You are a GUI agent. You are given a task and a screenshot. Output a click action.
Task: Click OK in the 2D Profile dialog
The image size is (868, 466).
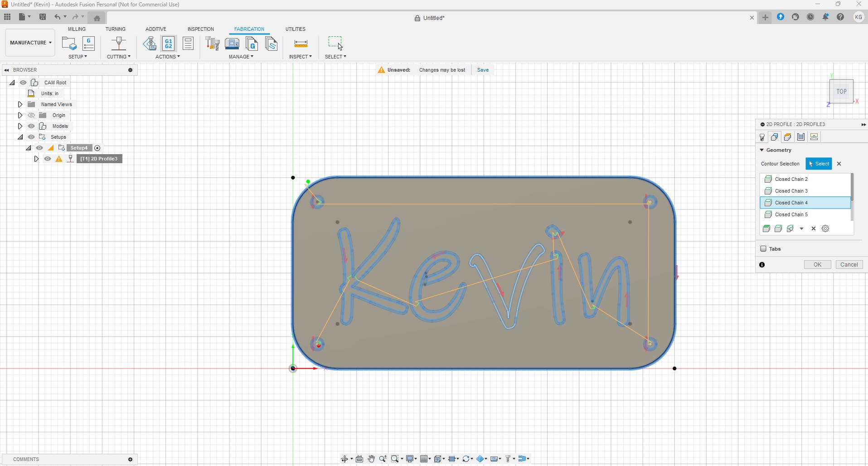pos(817,265)
